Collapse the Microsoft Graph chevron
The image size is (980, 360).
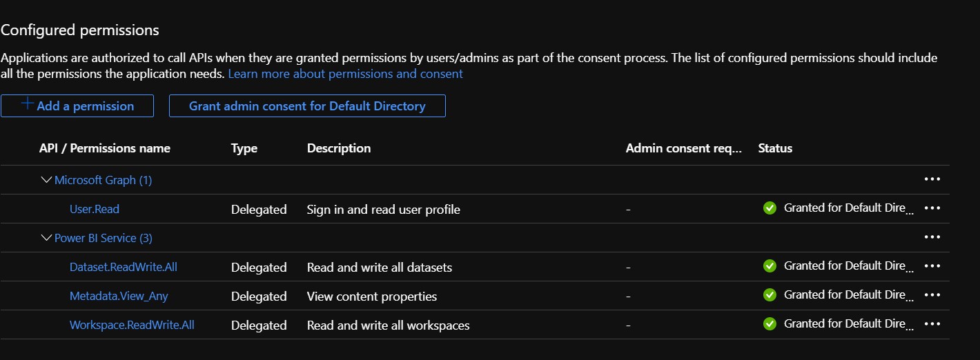(46, 180)
